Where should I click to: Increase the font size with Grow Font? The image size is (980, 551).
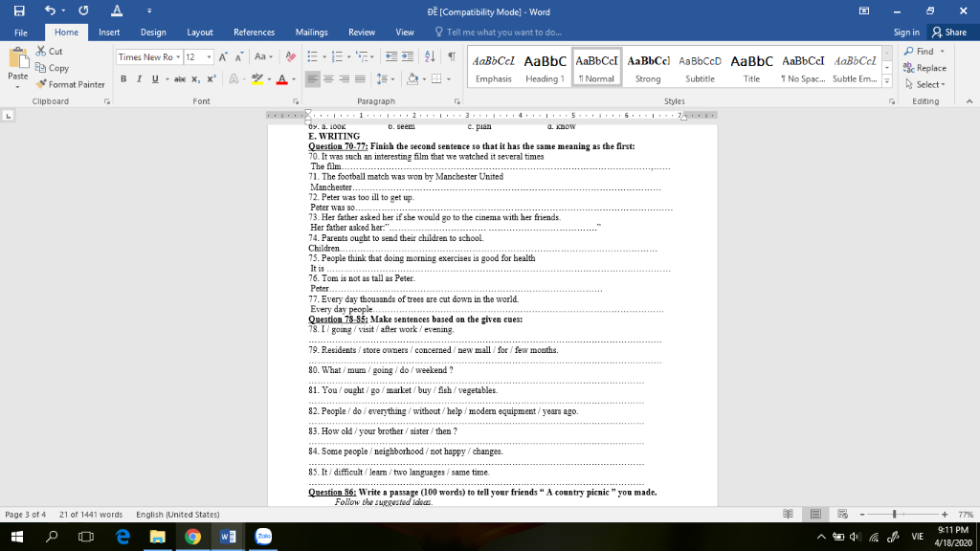click(x=223, y=56)
